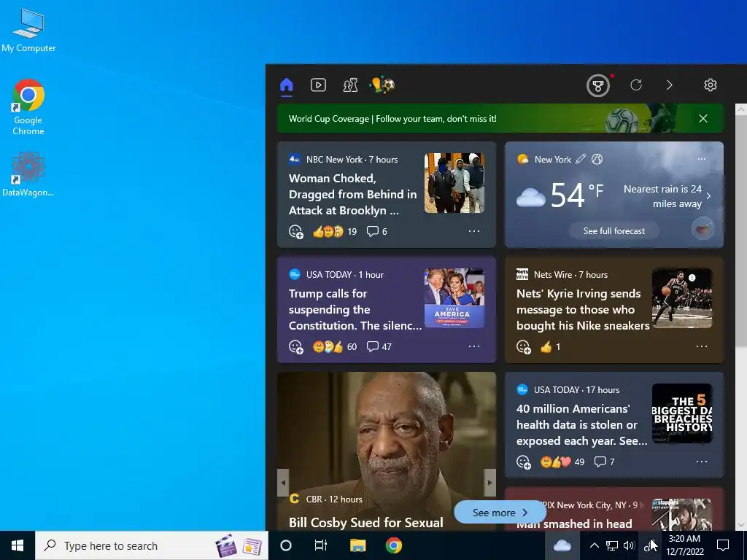Open the World Cup sports tab icon
Viewport: 747px width, 560px height.
382,85
